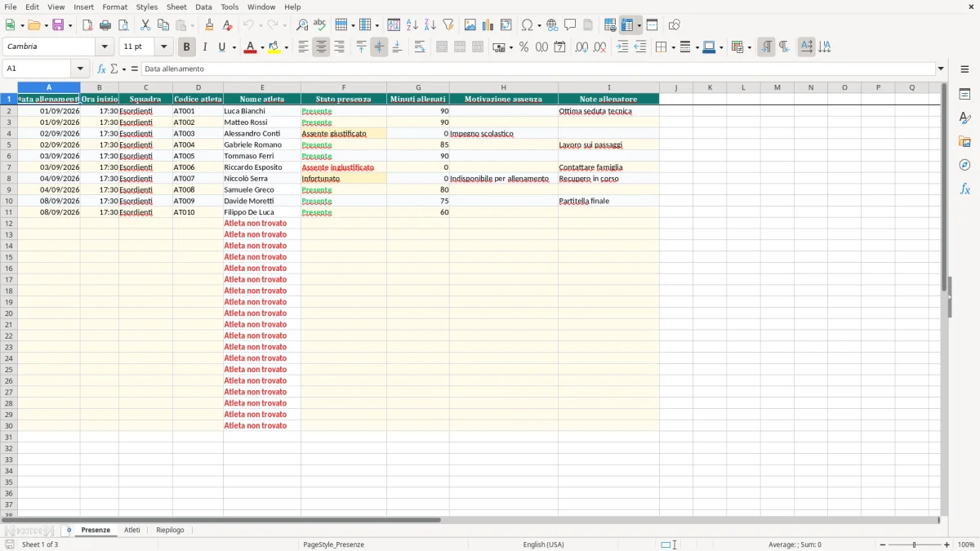Toggle Freeze Rows and Columns
980x551 pixels.
[x=626, y=25]
